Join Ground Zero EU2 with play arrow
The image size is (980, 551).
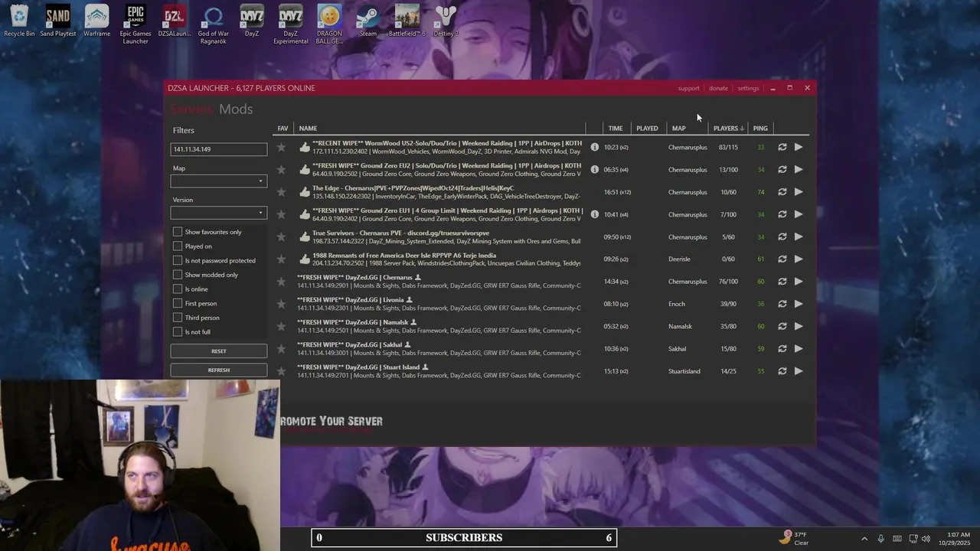tap(799, 169)
